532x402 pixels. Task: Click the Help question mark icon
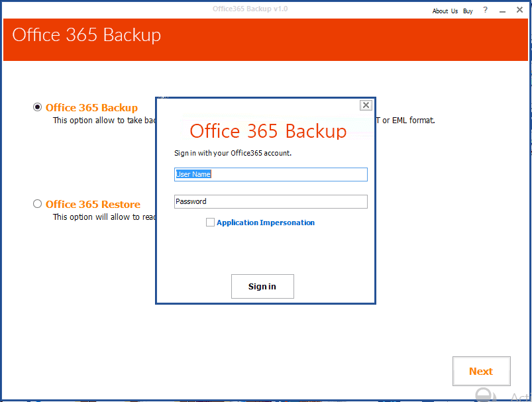point(485,10)
